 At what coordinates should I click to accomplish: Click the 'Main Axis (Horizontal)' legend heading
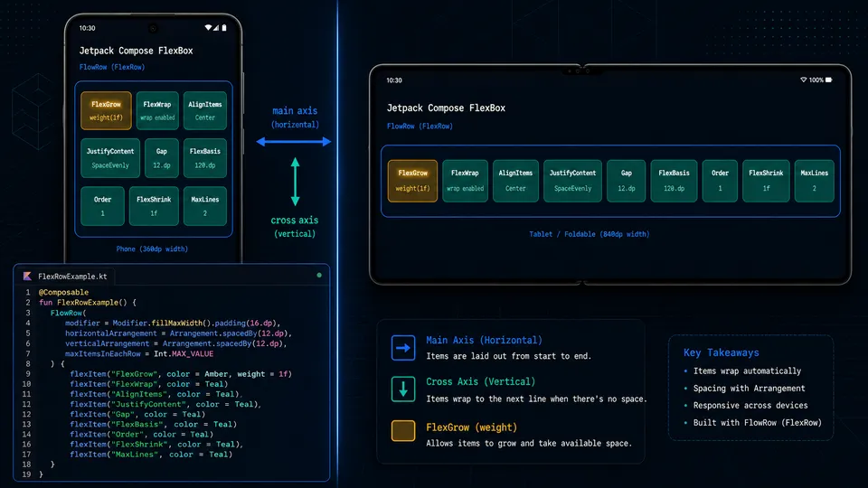(x=485, y=341)
